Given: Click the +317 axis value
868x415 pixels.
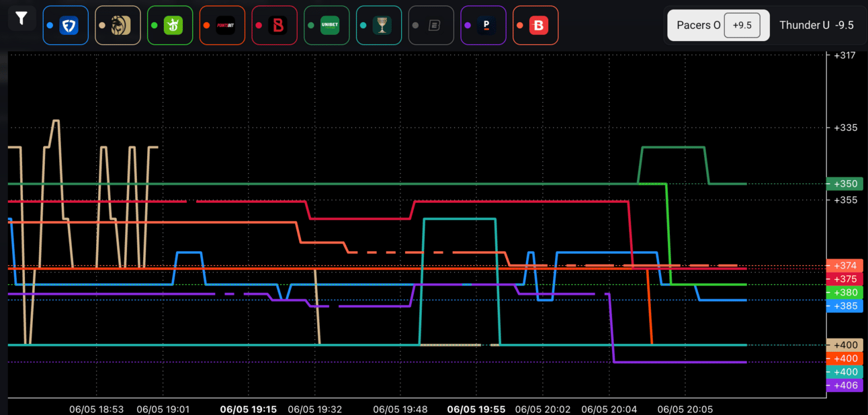Looking at the screenshot, I should coord(844,56).
